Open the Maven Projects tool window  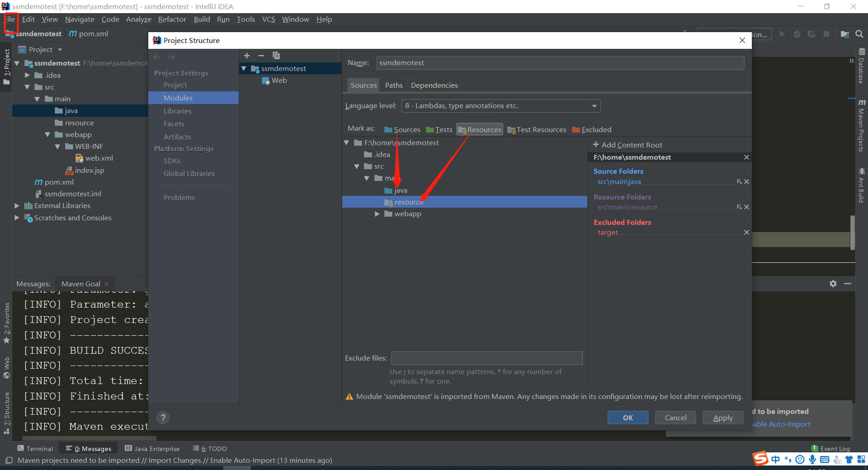point(862,126)
